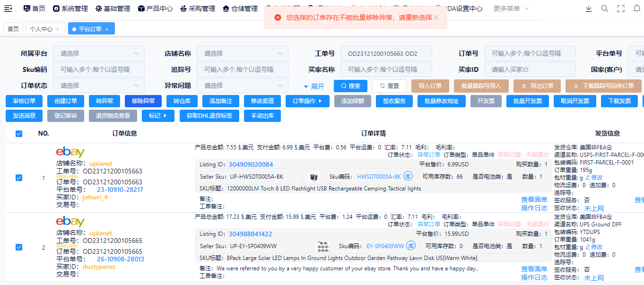Close the 平台订单 tab
This screenshot has height=285, width=644.
[x=107, y=29]
